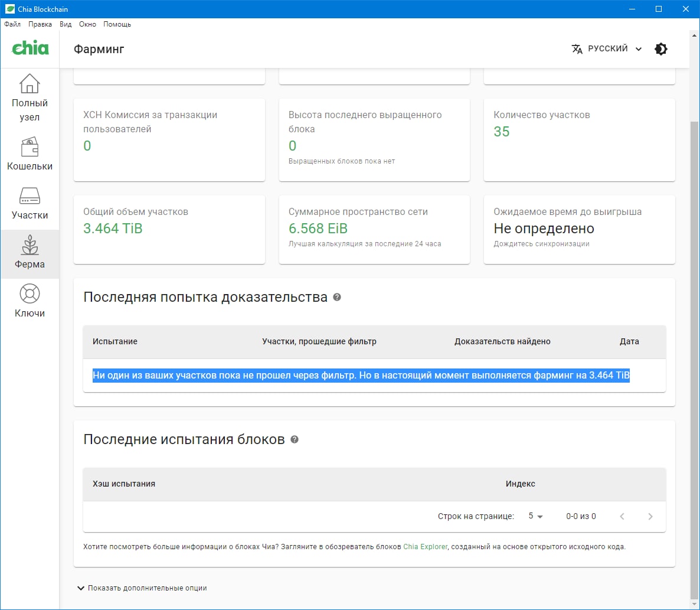The height and width of the screenshot is (610, 700).
Task: Click the Не определено expected time value
Action: (544, 228)
